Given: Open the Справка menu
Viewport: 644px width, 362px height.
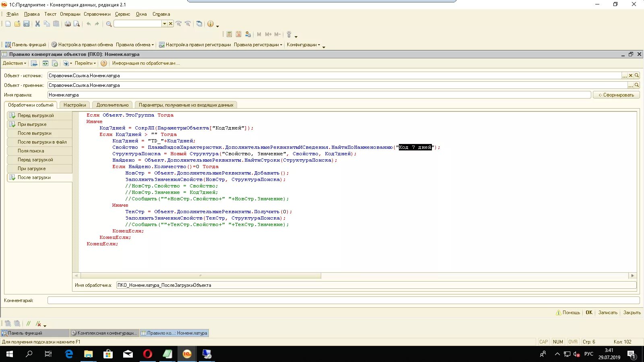Looking at the screenshot, I should pyautogui.click(x=161, y=14).
